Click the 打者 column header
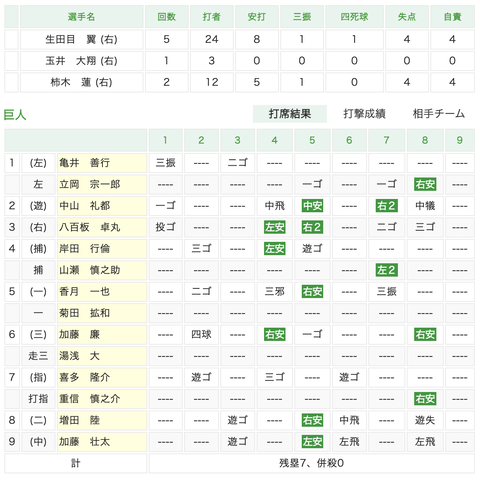The height and width of the screenshot is (480, 480). pyautogui.click(x=212, y=17)
